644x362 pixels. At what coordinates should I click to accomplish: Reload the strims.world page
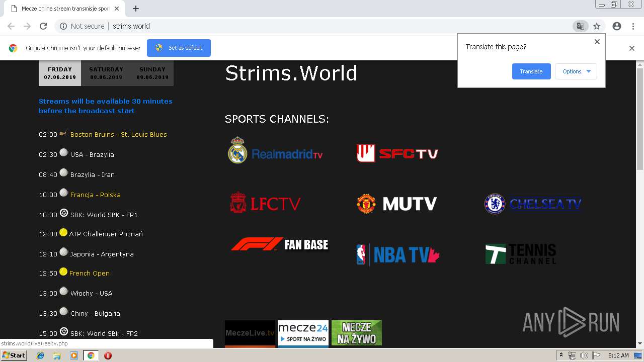[43, 26]
